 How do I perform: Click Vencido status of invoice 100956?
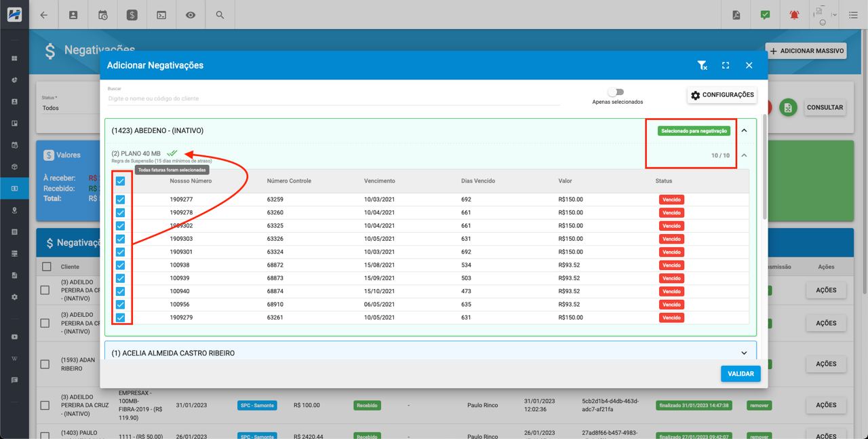[x=671, y=305]
